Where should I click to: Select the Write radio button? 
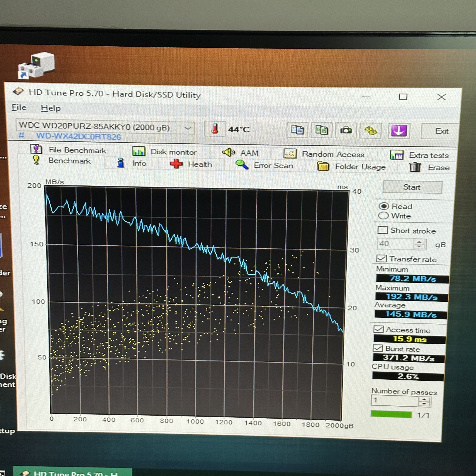pos(383,216)
